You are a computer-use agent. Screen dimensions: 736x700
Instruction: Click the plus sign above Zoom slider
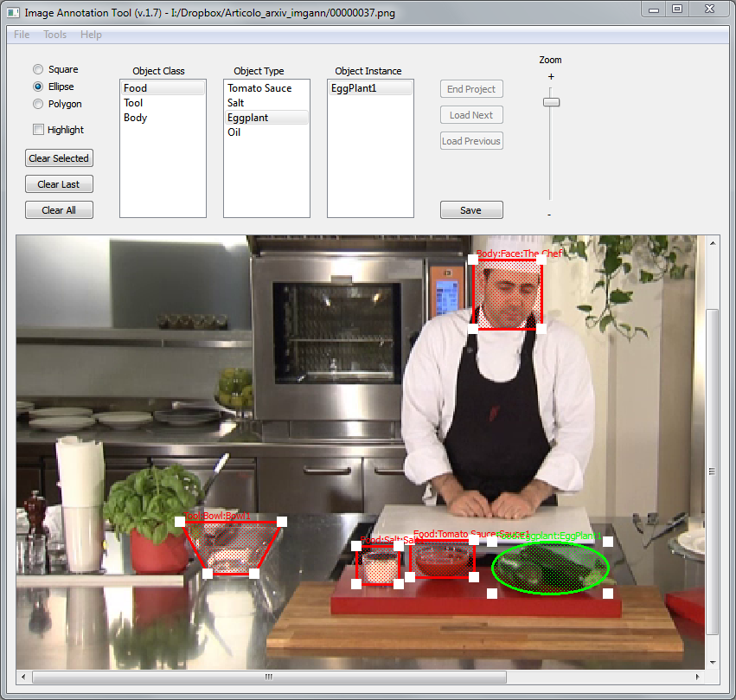pos(551,76)
